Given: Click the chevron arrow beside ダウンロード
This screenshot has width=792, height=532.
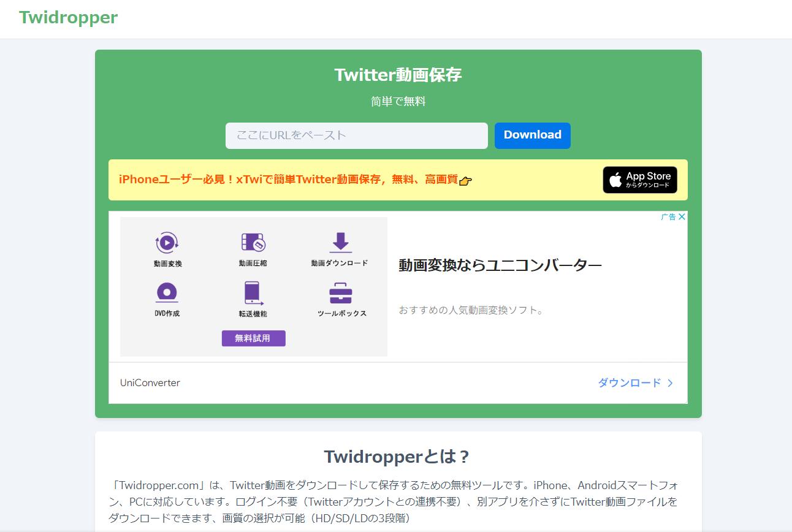Looking at the screenshot, I should point(670,383).
